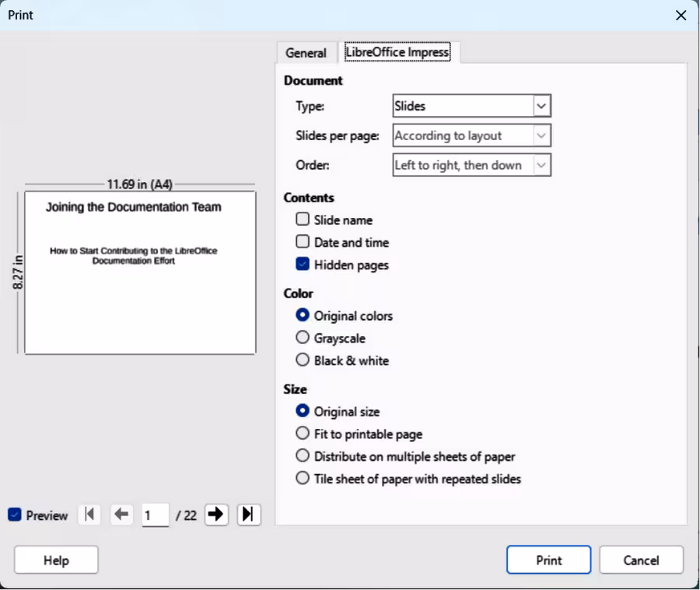Image resolution: width=700 pixels, height=590 pixels.
Task: Switch to the General tab
Action: coord(306,53)
